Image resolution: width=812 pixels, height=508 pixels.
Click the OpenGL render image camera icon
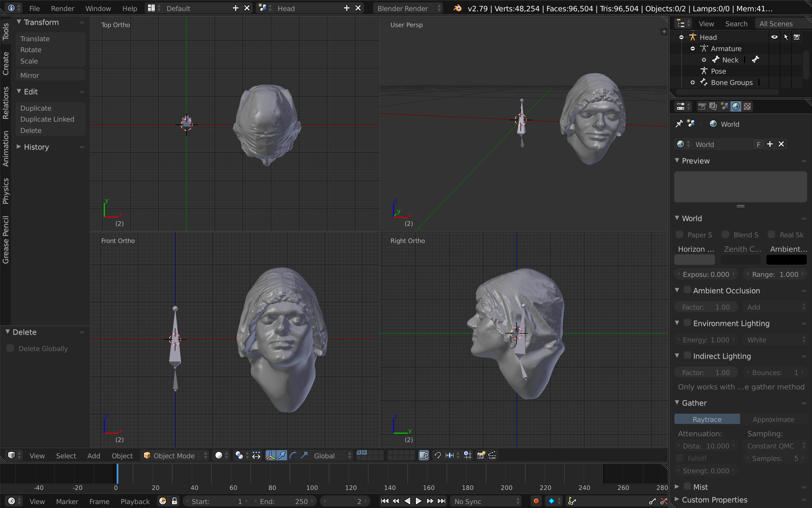(481, 455)
